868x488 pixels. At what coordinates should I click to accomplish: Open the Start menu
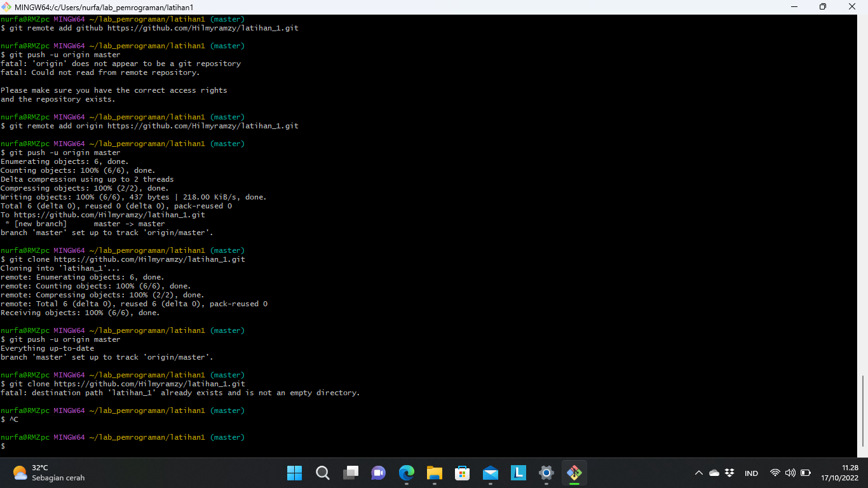tap(294, 473)
